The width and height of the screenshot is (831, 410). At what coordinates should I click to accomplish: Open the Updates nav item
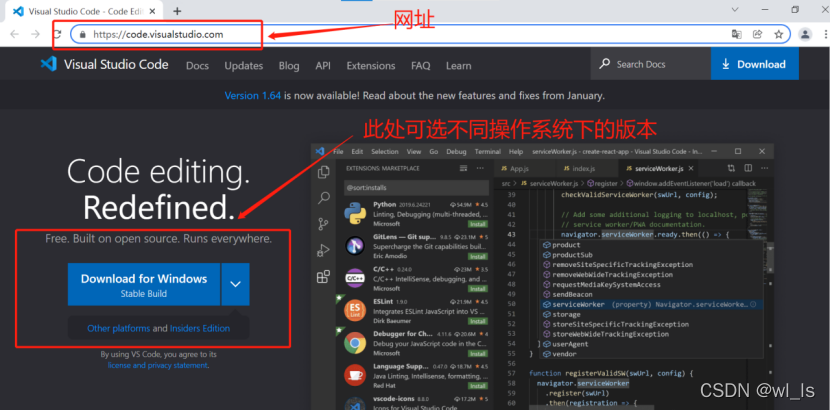pos(244,66)
